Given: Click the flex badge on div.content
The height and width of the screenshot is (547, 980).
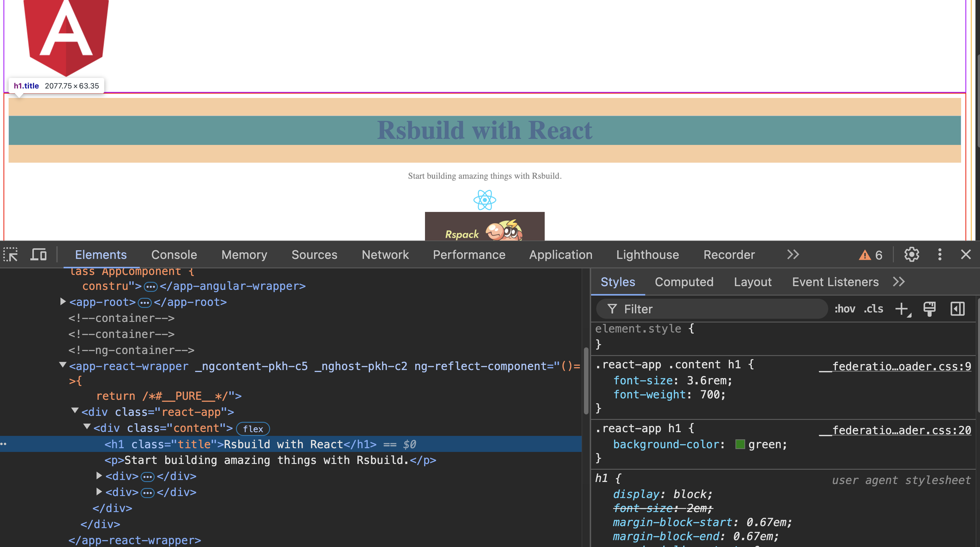Looking at the screenshot, I should click(x=253, y=429).
